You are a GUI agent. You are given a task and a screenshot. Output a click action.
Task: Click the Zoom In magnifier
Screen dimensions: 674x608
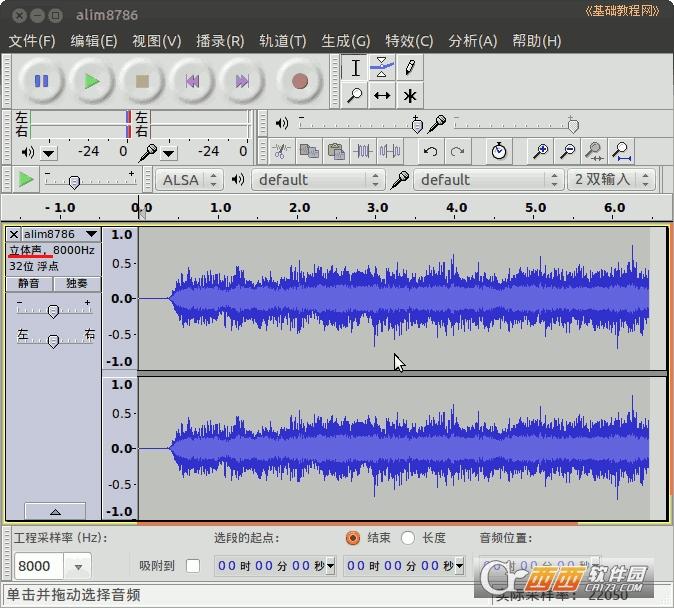coord(540,152)
